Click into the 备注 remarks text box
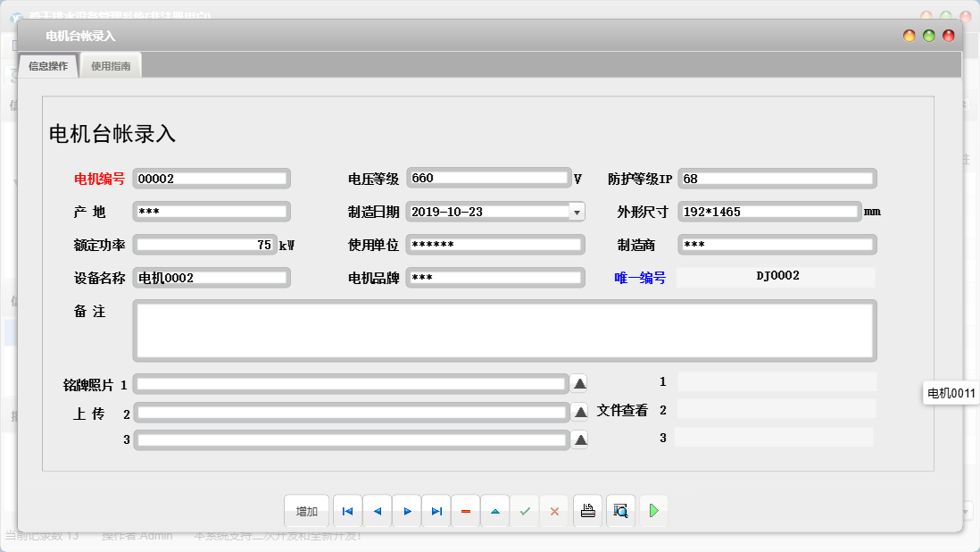Screen dimensions: 980x552 (504, 330)
